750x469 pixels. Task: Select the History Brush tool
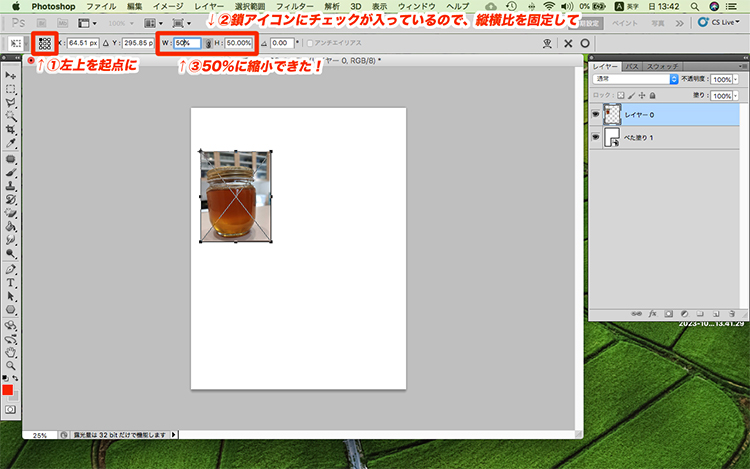click(x=11, y=199)
